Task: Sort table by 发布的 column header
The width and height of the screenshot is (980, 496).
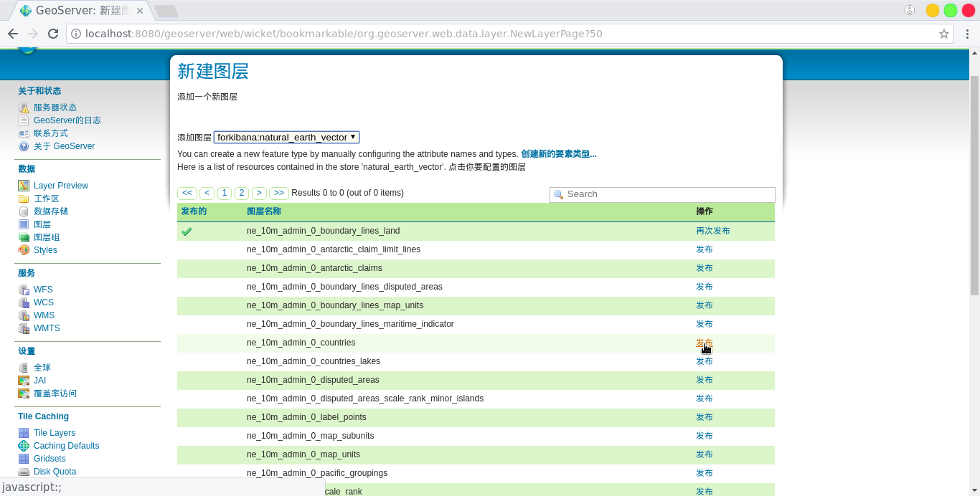Action: (x=194, y=211)
